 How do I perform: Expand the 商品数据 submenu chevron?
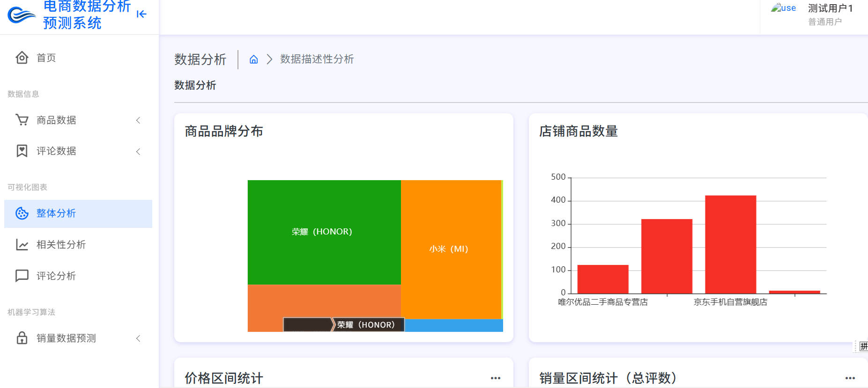[138, 120]
